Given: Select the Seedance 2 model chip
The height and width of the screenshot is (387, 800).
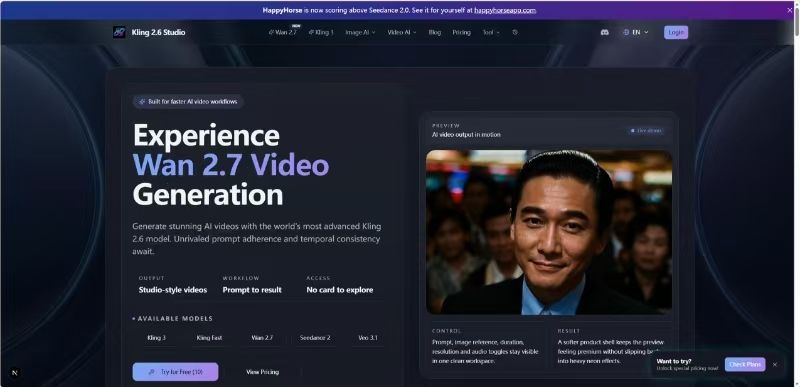Looking at the screenshot, I should click(315, 338).
